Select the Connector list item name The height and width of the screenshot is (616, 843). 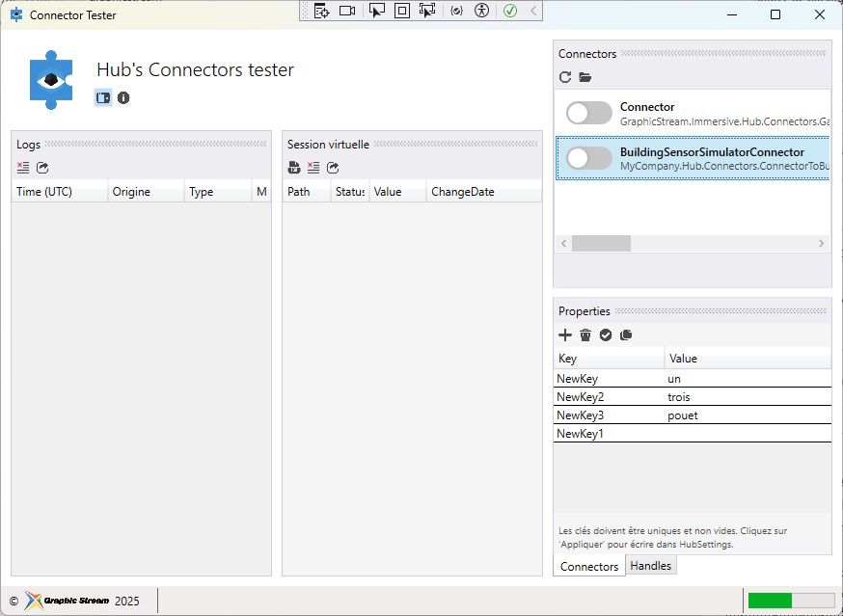tap(647, 107)
